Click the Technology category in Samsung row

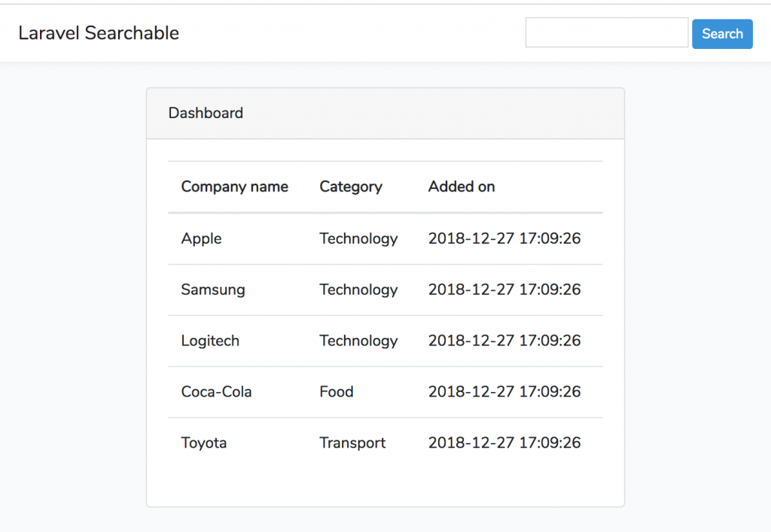358,290
